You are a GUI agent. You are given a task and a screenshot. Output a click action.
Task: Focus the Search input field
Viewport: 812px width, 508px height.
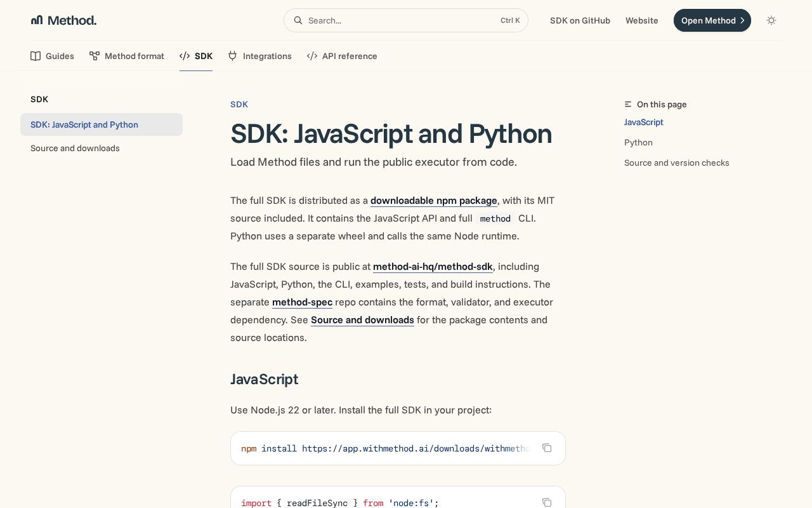coord(406,20)
